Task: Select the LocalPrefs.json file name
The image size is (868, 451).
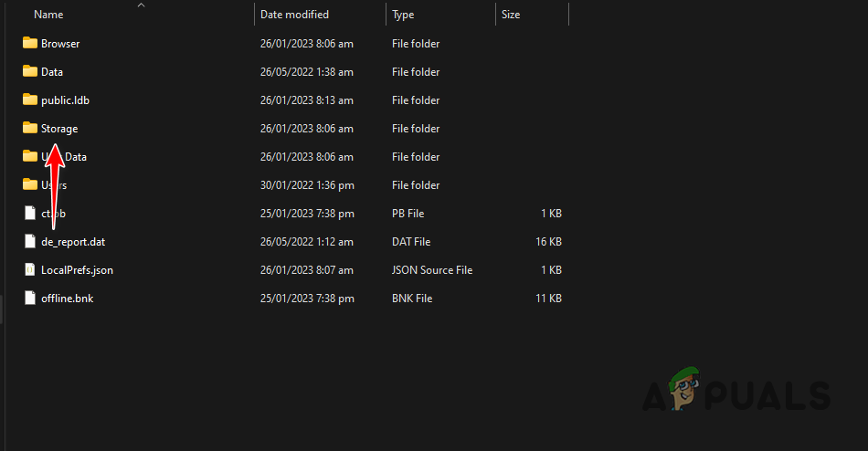Action: [77, 270]
